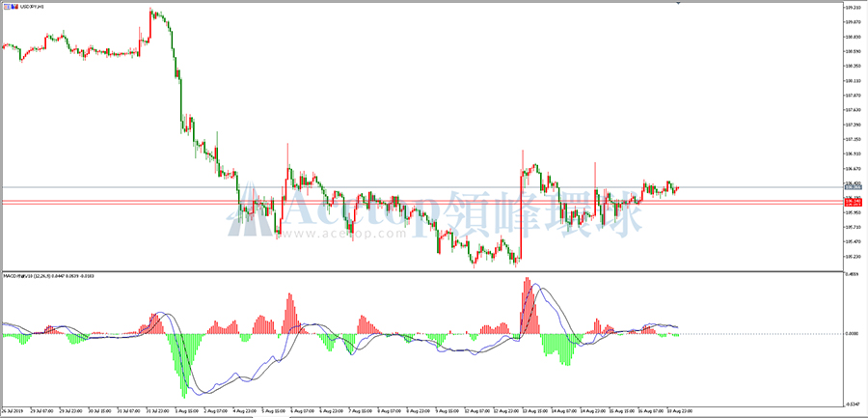Screen dimensions: 868x418
Task: Click the 0.4559 MACD scale label
Action: (852, 273)
